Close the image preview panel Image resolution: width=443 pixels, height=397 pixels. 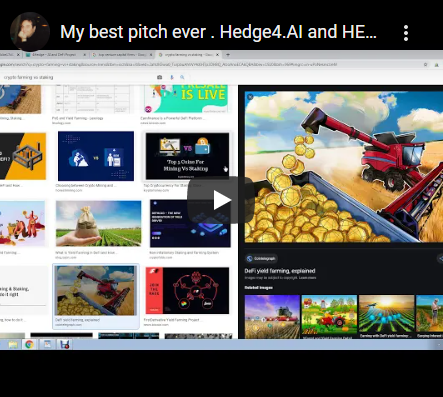pyautogui.click(x=250, y=97)
